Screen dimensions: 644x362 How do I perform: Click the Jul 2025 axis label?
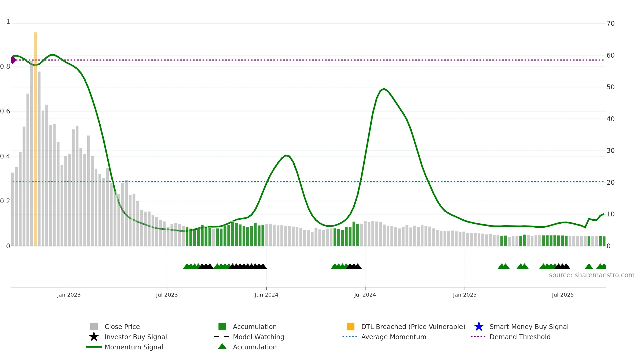pos(563,295)
